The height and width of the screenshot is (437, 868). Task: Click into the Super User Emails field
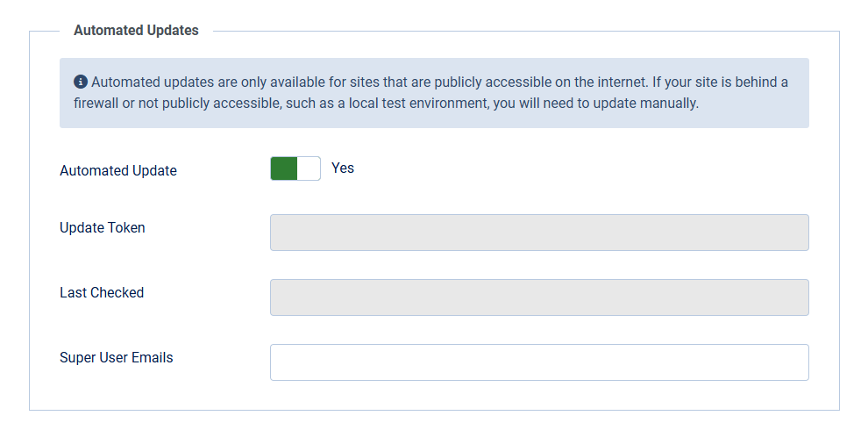coord(539,362)
